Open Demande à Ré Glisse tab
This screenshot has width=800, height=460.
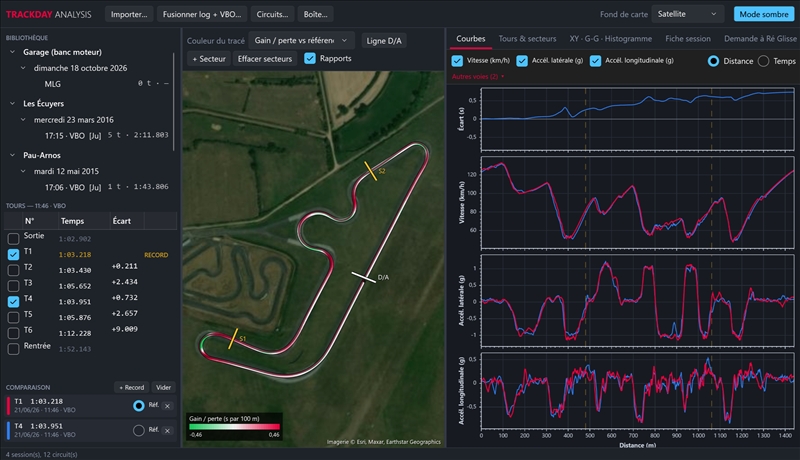pyautogui.click(x=760, y=39)
